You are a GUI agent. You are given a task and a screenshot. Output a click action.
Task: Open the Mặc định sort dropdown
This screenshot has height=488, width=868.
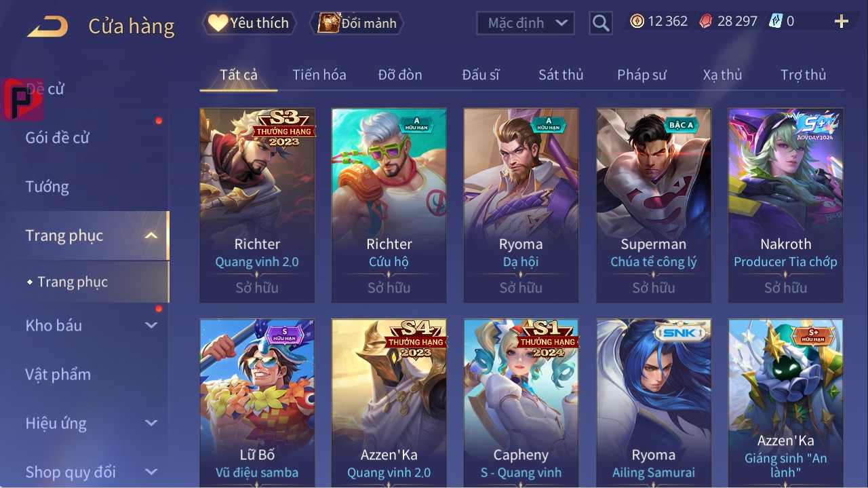526,23
